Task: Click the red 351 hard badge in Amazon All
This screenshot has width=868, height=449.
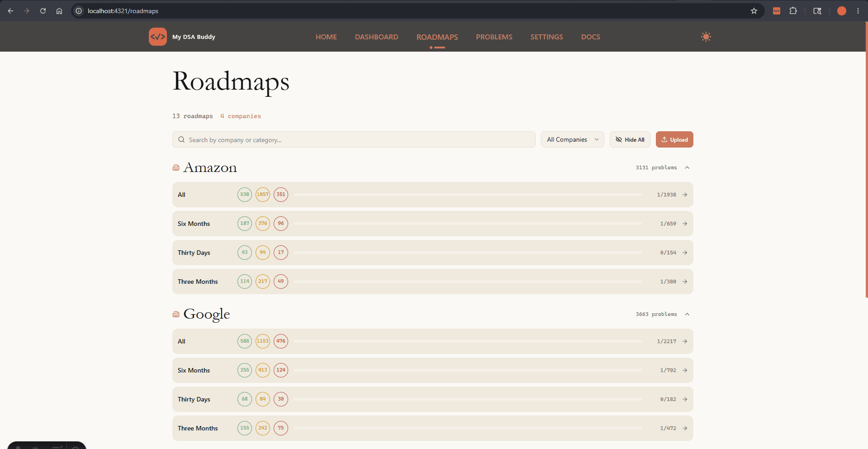Action: (x=281, y=195)
